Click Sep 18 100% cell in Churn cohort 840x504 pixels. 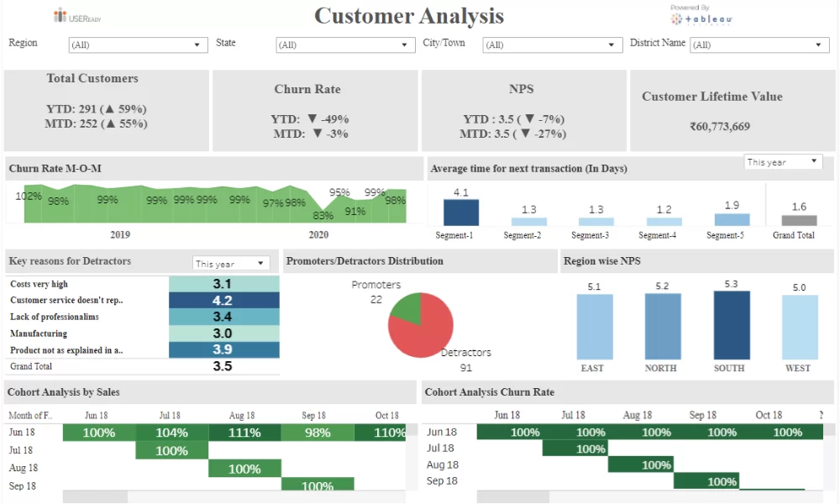706,481
